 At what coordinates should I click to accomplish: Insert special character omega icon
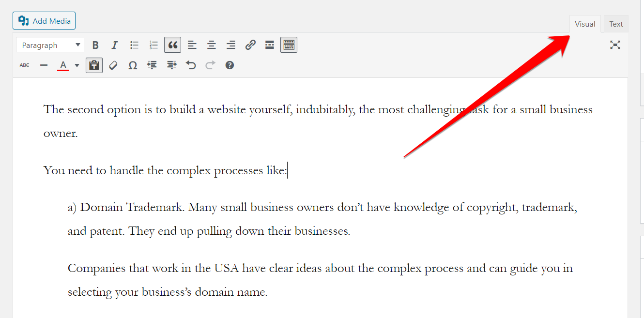pos(133,65)
